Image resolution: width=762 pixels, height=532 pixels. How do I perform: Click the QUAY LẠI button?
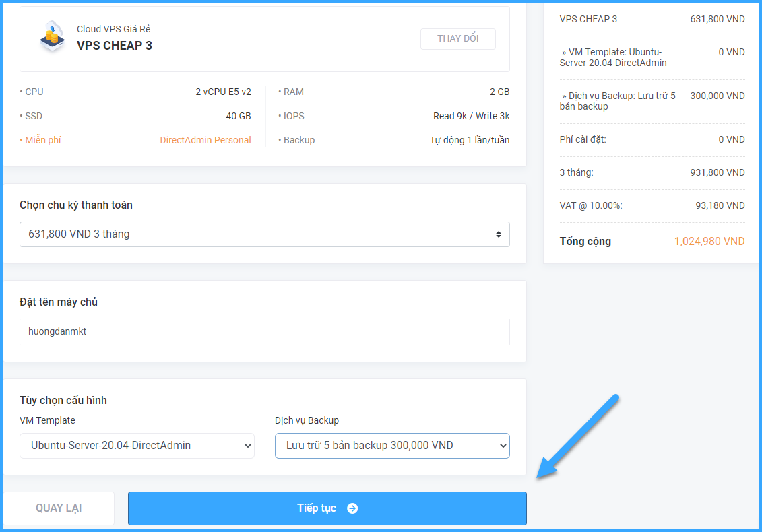(x=59, y=508)
